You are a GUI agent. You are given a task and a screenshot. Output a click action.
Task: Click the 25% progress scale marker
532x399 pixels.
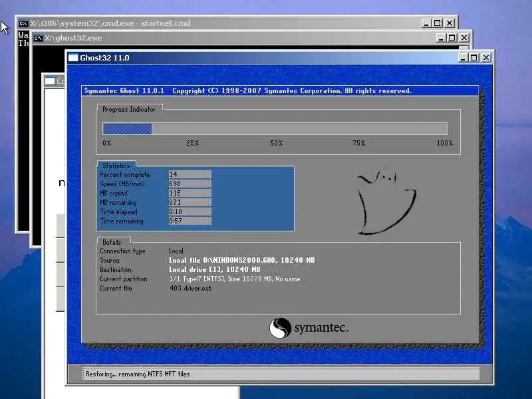click(x=193, y=143)
